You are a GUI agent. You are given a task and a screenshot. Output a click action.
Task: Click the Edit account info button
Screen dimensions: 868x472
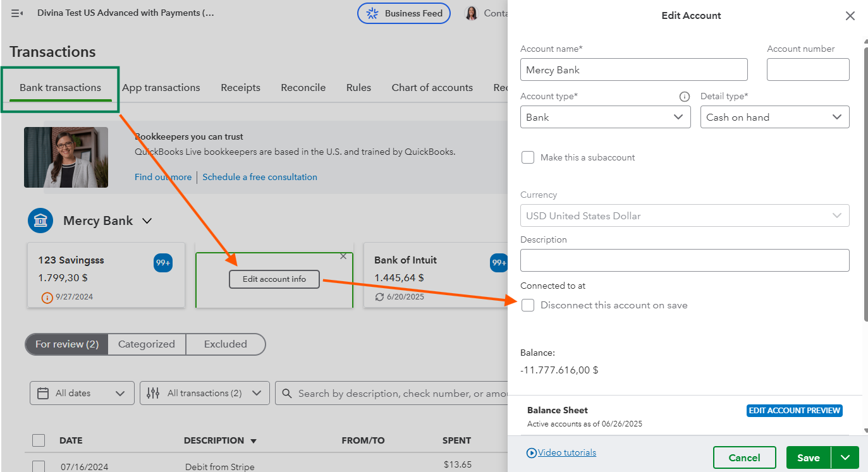pos(274,279)
